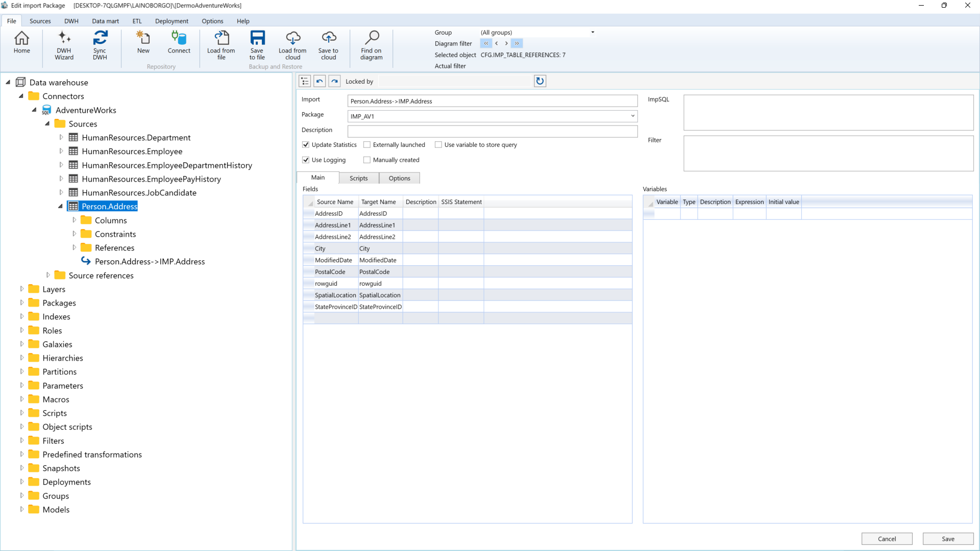The height and width of the screenshot is (551, 980).
Task: Select the import arrow icon for Person.Address->IMP.Address
Action: click(x=86, y=261)
